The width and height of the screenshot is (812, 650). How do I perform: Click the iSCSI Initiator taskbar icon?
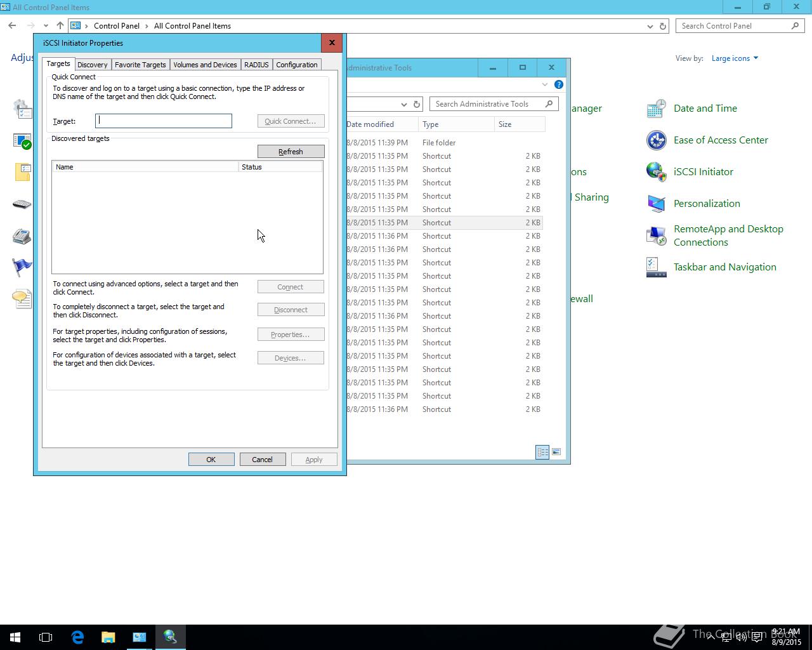point(170,637)
